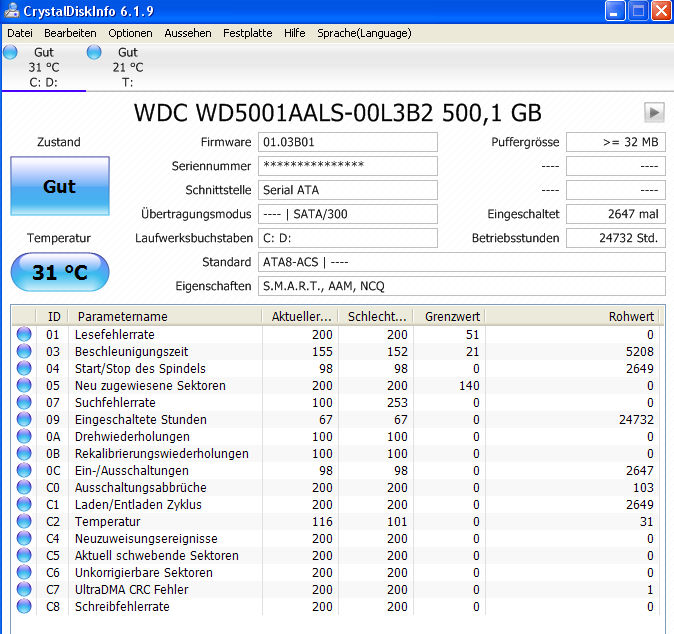674x634 pixels.
Task: Click status orb of Eingeschaltete Stunden row
Action: (24, 420)
